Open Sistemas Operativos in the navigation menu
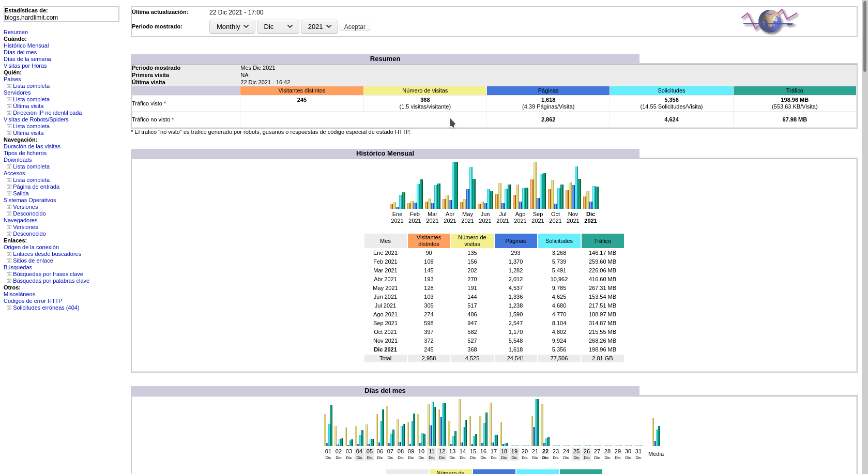 [29, 200]
